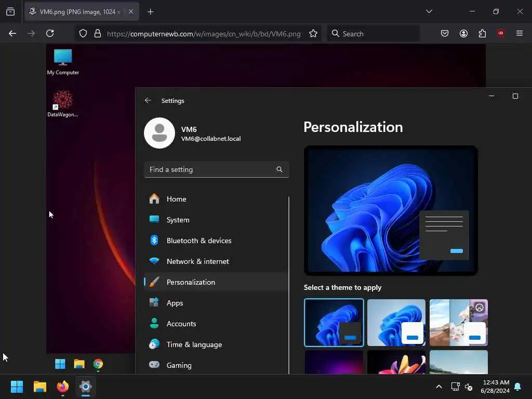The image size is (532, 399).
Task: Open Chrome in the VM's taskbar
Action: click(98, 364)
